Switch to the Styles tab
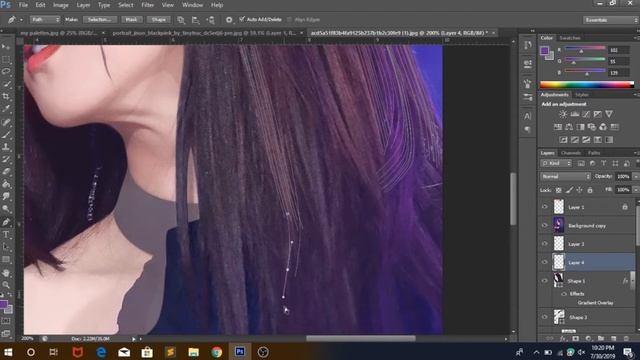Screen dimensions: 640x360 click(x=582, y=95)
